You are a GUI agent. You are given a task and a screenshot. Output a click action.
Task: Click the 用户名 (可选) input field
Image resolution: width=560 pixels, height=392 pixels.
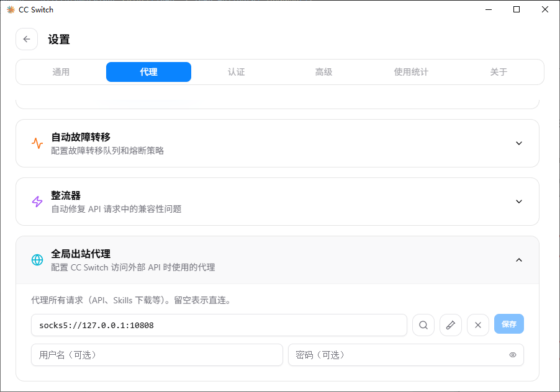[156, 355]
